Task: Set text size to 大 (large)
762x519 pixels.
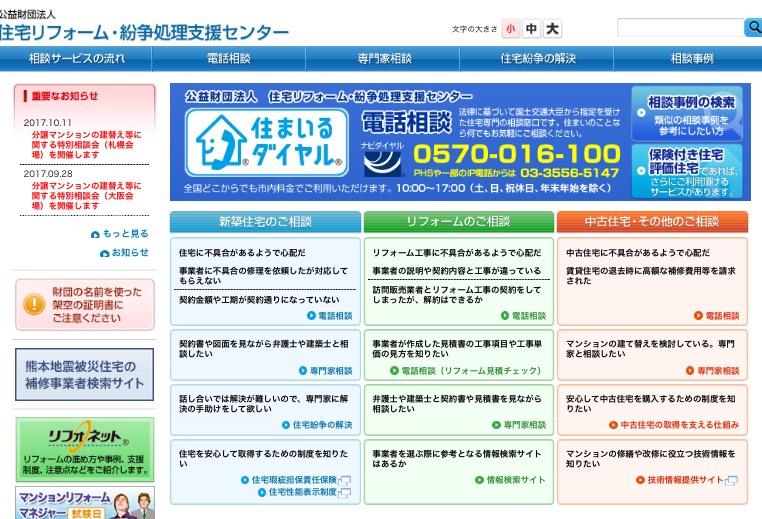Action: [553, 29]
